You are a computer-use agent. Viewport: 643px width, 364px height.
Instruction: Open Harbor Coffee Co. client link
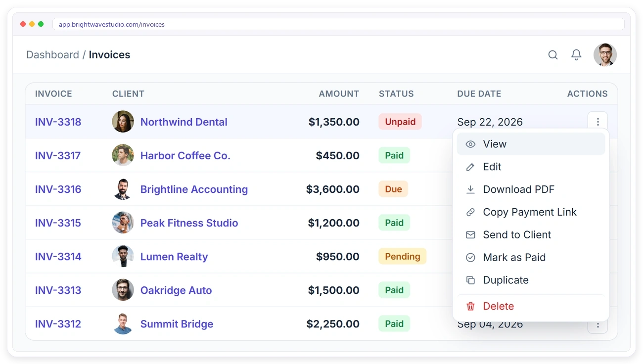click(185, 156)
